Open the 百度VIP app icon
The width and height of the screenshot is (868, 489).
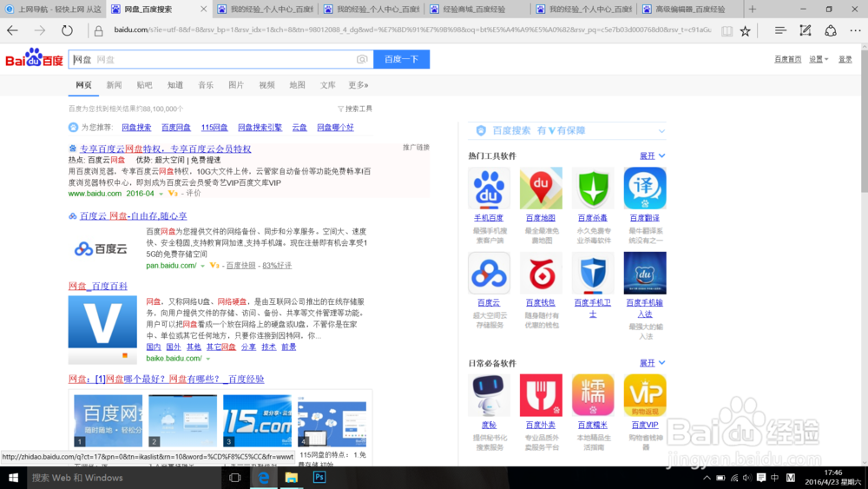645,395
